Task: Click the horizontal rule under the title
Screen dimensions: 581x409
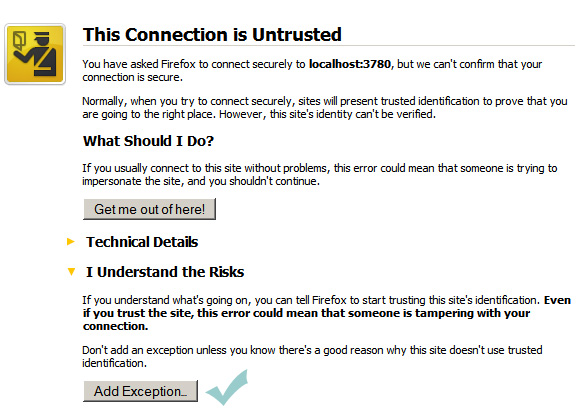Action: point(329,46)
